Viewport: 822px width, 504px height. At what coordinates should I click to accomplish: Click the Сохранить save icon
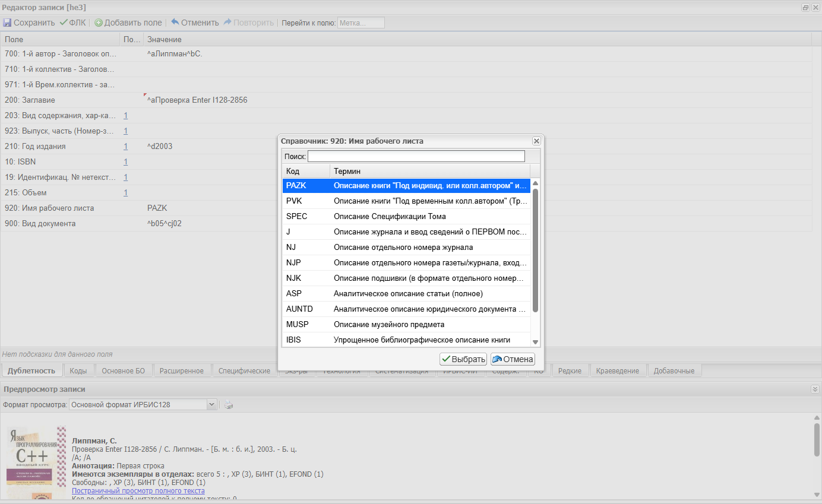pos(7,23)
